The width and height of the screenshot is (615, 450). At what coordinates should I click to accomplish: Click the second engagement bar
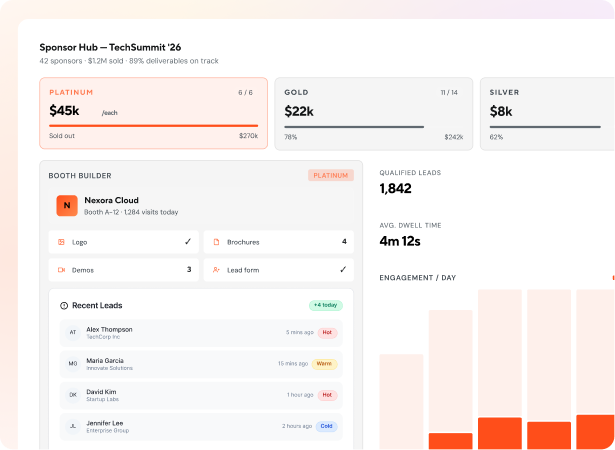pyautogui.click(x=451, y=380)
